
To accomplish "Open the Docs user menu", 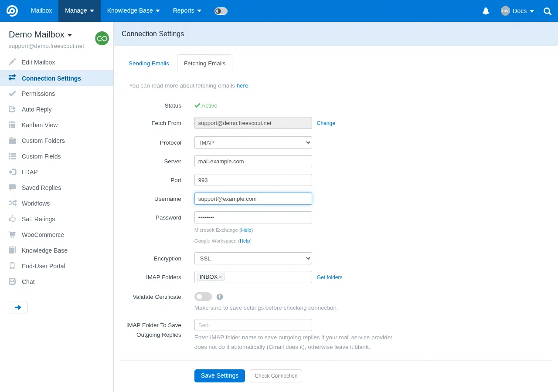I will (517, 11).
